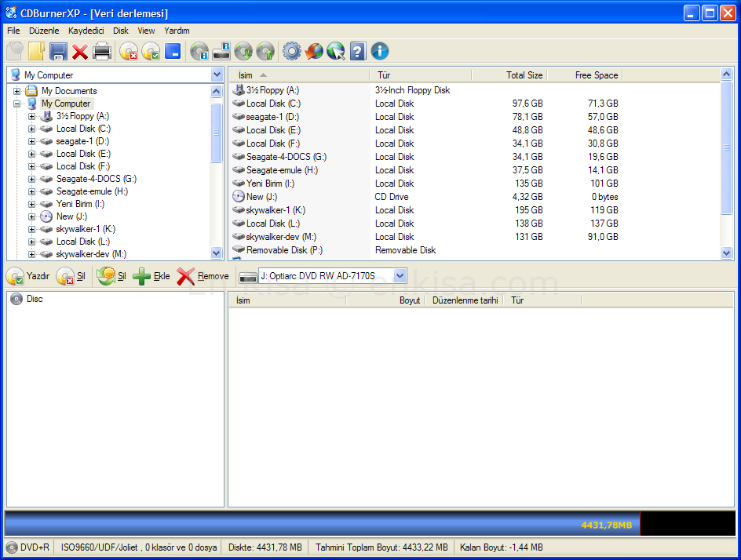
Task: Click the Kalan Boyut status bar entry
Action: (x=501, y=547)
